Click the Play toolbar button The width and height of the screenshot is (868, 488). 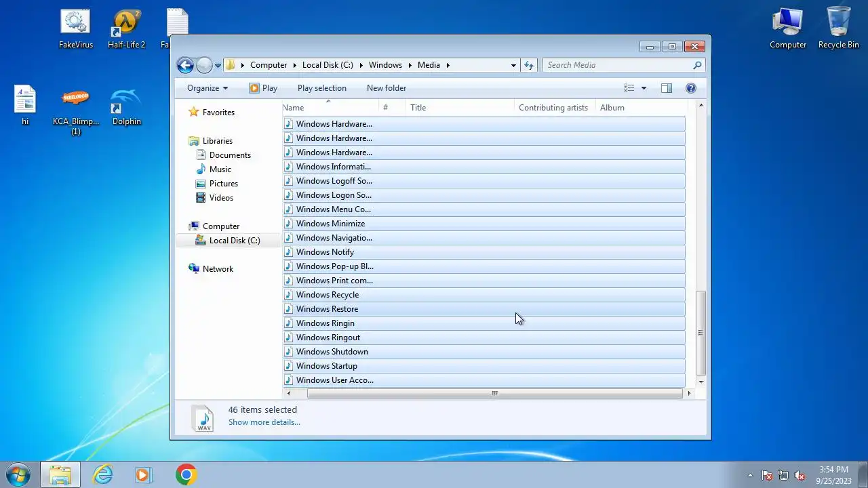263,88
